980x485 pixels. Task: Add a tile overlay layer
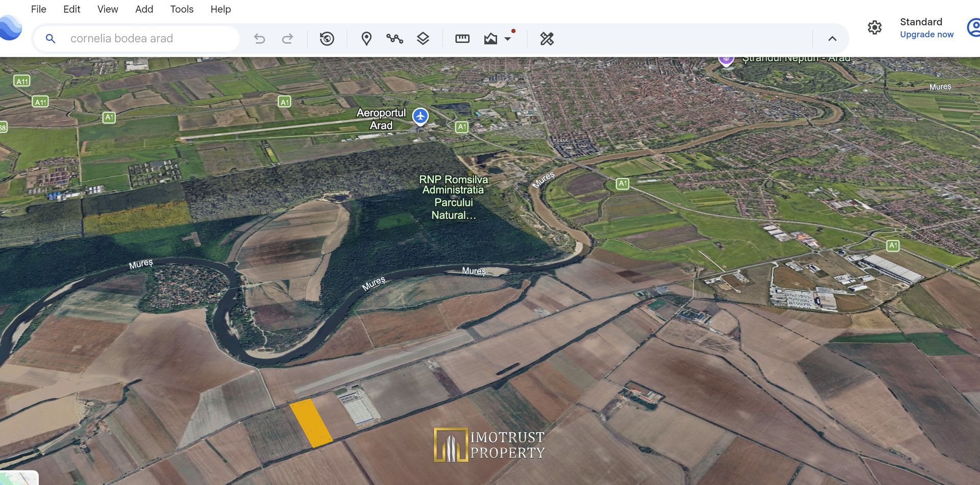point(423,38)
